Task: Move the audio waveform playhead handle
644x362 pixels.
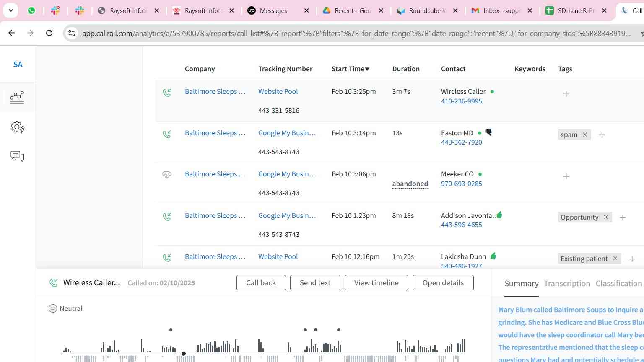Action: click(184, 354)
